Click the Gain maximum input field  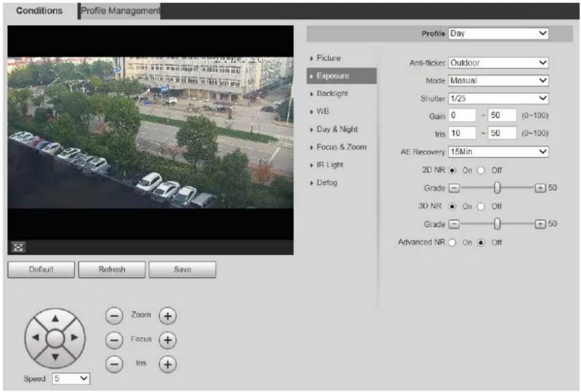[x=502, y=115]
